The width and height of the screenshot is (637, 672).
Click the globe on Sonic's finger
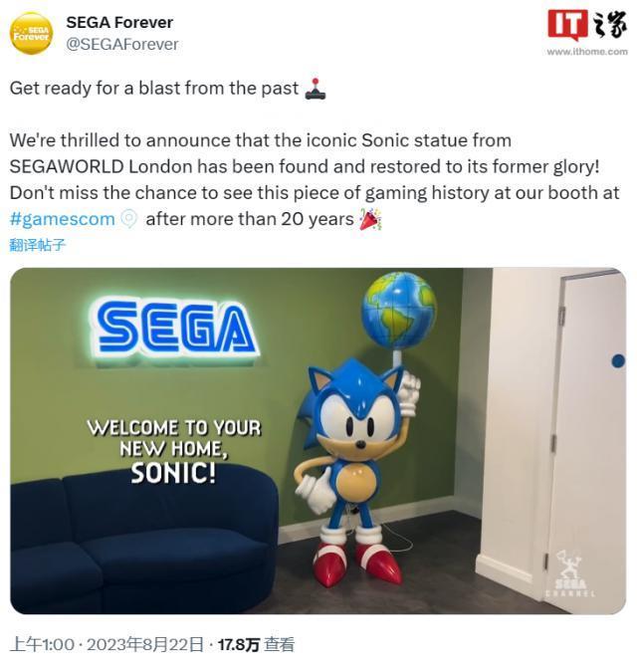[x=398, y=310]
